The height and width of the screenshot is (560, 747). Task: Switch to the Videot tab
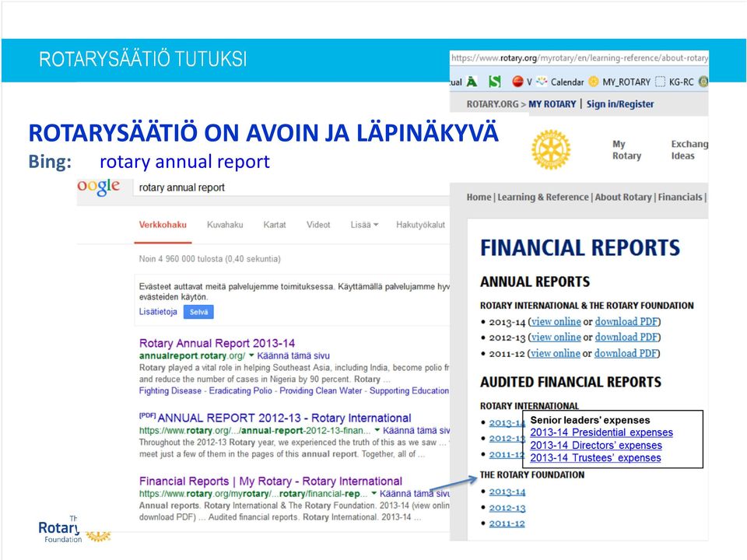tap(318, 225)
